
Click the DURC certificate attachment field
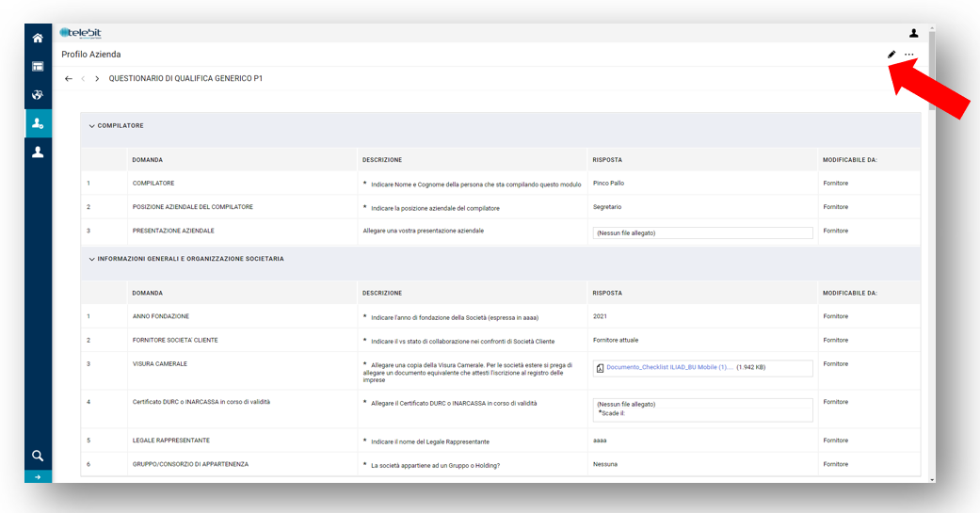[702, 409]
